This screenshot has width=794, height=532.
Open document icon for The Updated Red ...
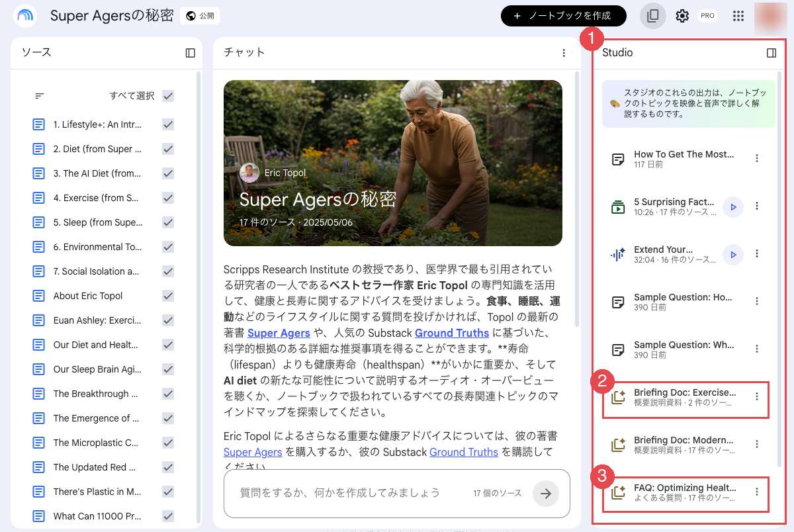coord(39,467)
